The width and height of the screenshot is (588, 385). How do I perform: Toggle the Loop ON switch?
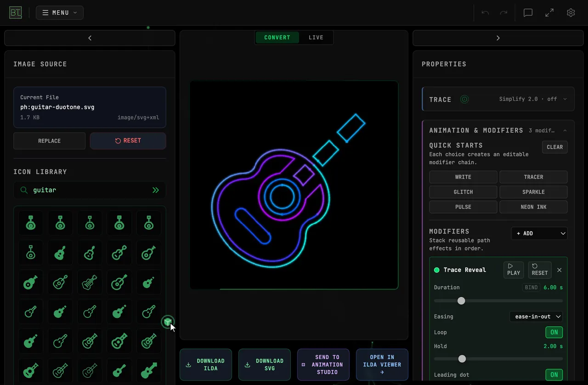tap(554, 332)
